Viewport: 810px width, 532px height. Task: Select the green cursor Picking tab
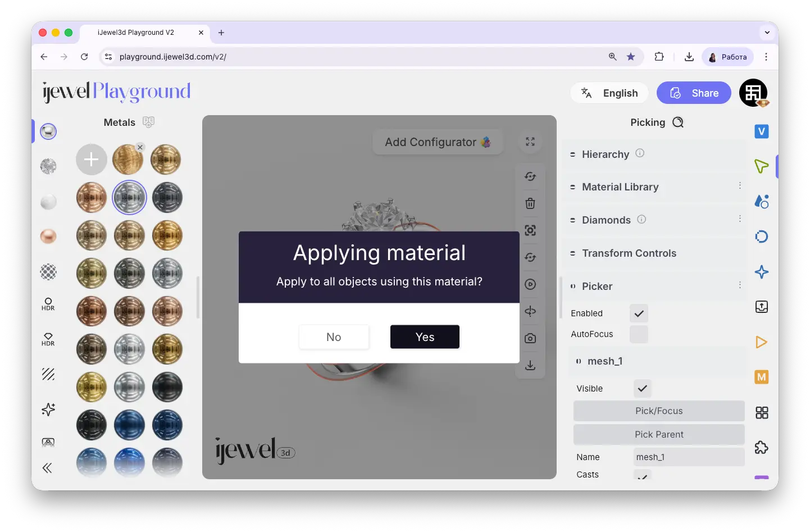761,166
